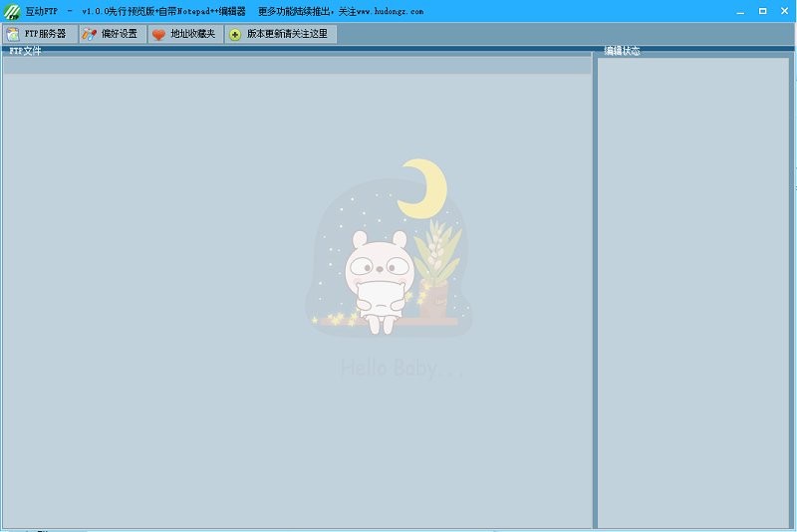
Task: Click the Hello Baby text in the file area
Action: (x=401, y=369)
